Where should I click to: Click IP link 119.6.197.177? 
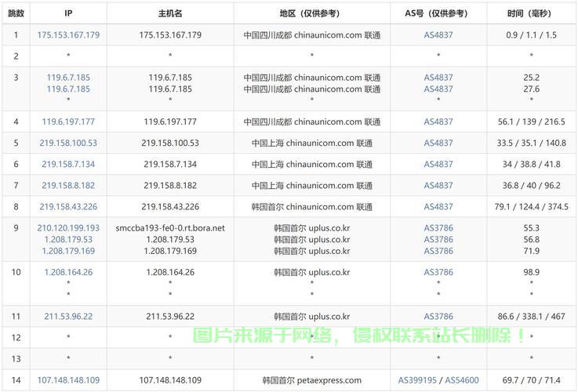[x=68, y=122]
